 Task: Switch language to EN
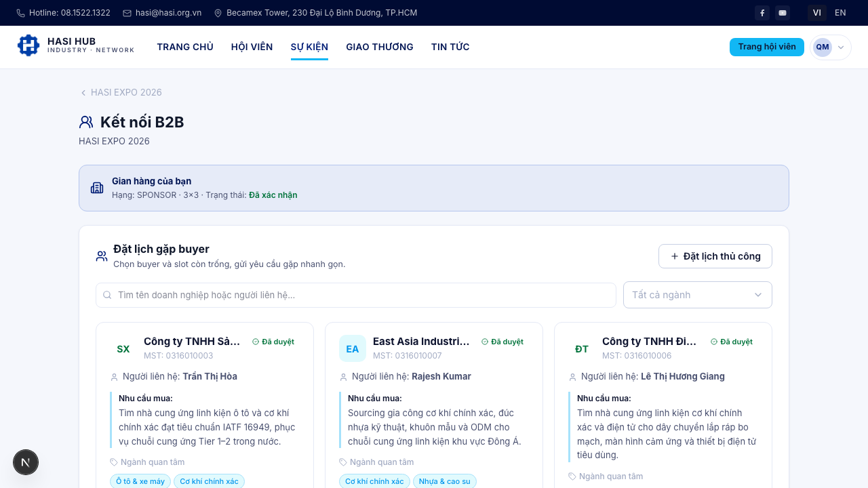pyautogui.click(x=840, y=13)
